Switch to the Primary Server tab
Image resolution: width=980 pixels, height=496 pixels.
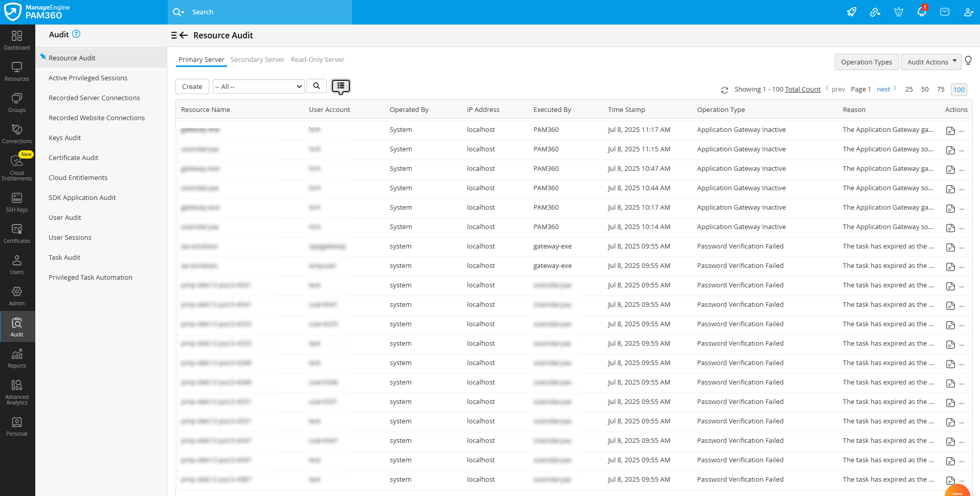201,60
